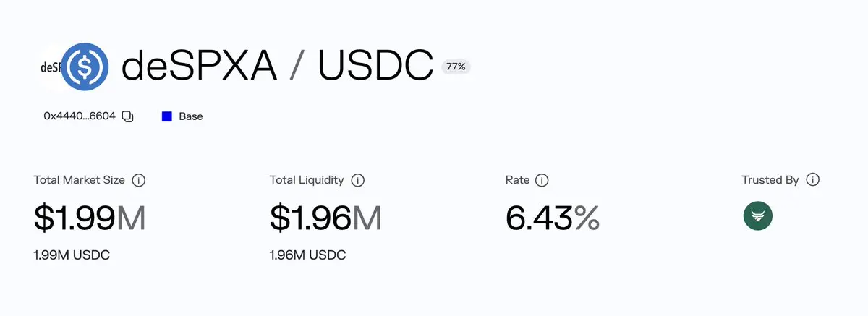Copy the market address with copy icon
868x316 pixels.
tap(128, 116)
